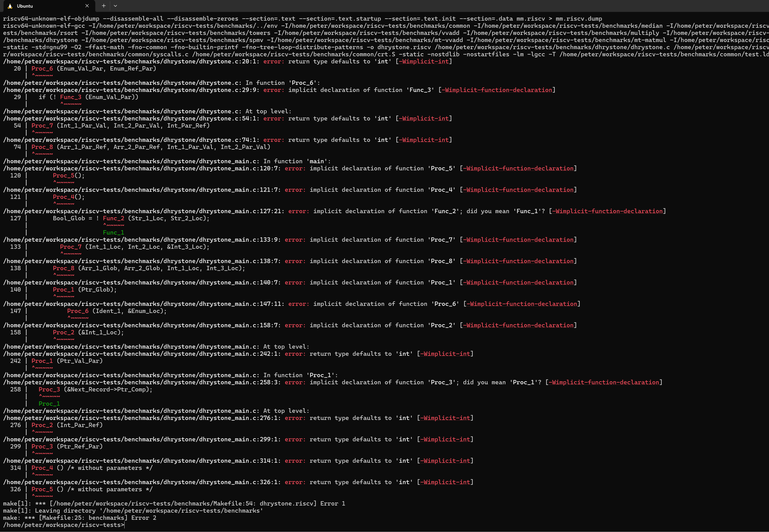Click the green 'Func_1' suggestion text

click(x=113, y=233)
